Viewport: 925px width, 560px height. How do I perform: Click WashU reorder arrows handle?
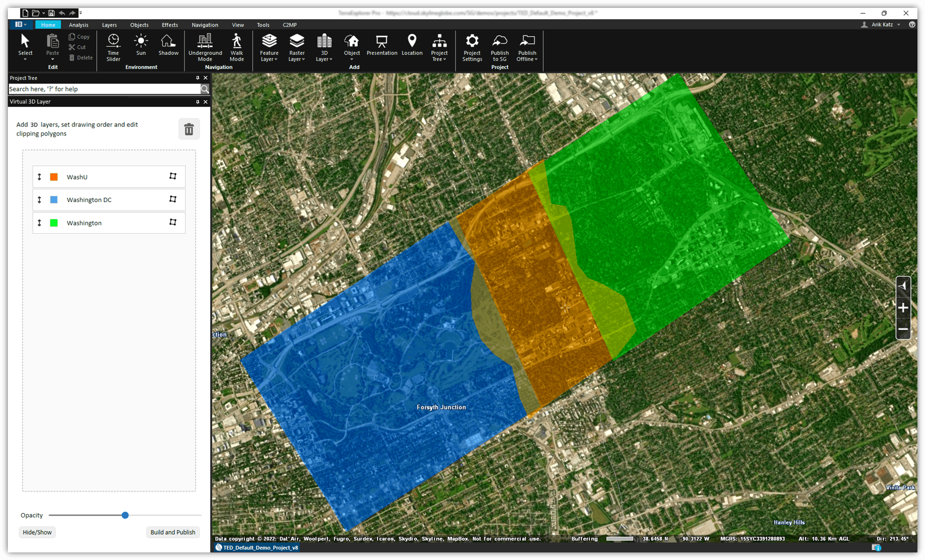[39, 177]
